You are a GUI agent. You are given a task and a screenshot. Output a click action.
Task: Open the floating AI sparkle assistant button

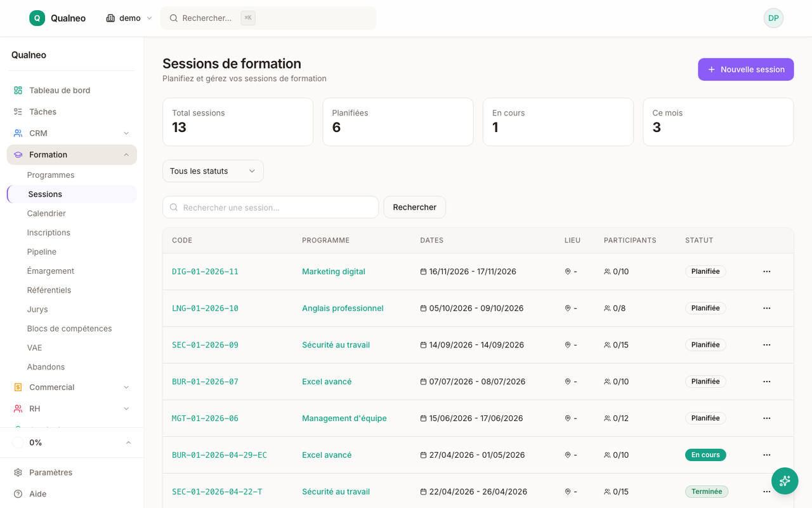point(785,481)
